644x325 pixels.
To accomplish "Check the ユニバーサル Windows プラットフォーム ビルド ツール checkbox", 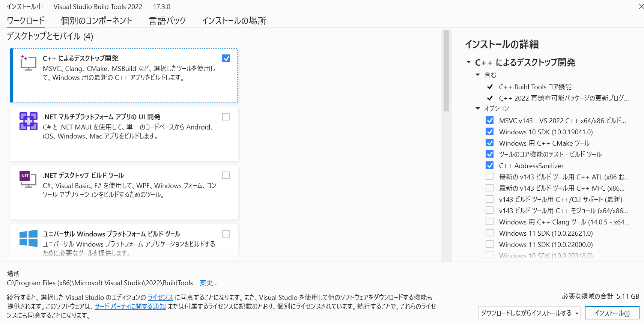I will coord(226,234).
